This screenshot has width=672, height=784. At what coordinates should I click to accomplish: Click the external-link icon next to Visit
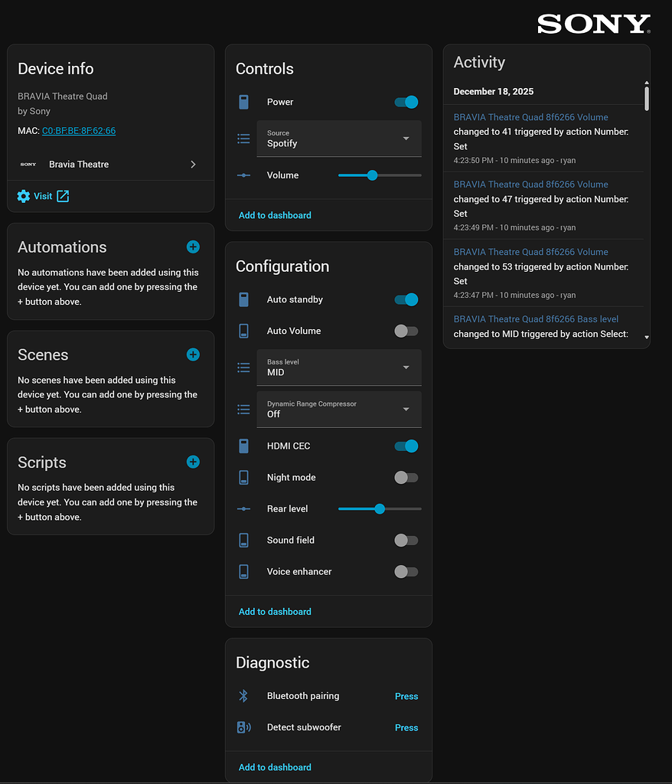click(63, 196)
